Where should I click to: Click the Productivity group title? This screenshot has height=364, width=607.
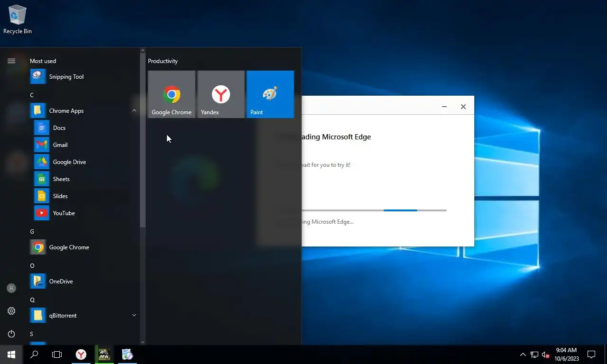163,61
